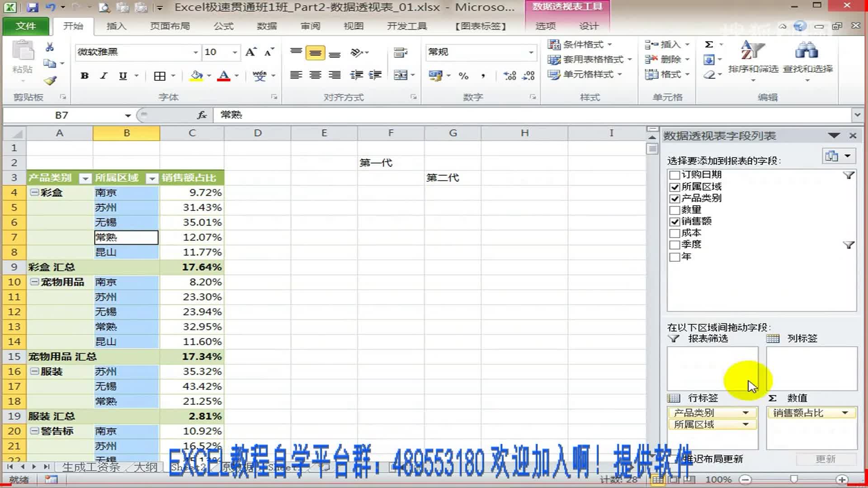
Task: Open the 产品类别 header filter dropdown
Action: point(85,178)
